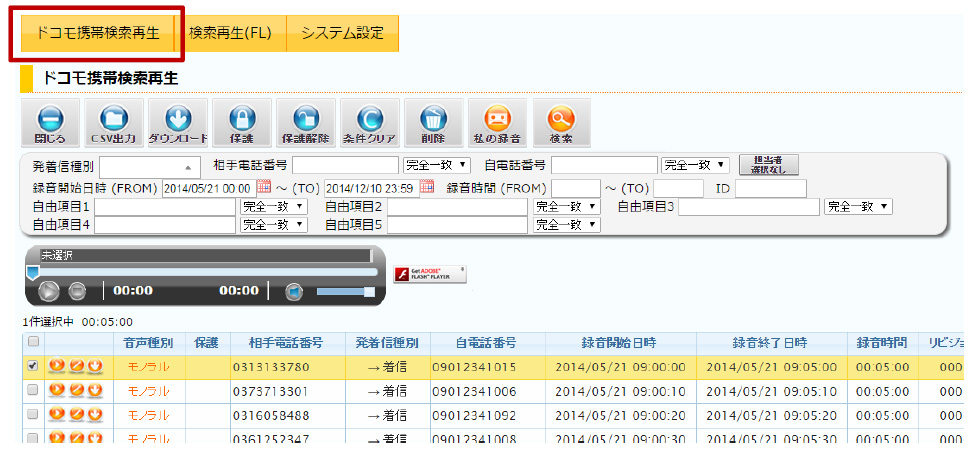971x475 pixels.
Task: Run the search with the 検索 icon
Action: click(x=562, y=123)
